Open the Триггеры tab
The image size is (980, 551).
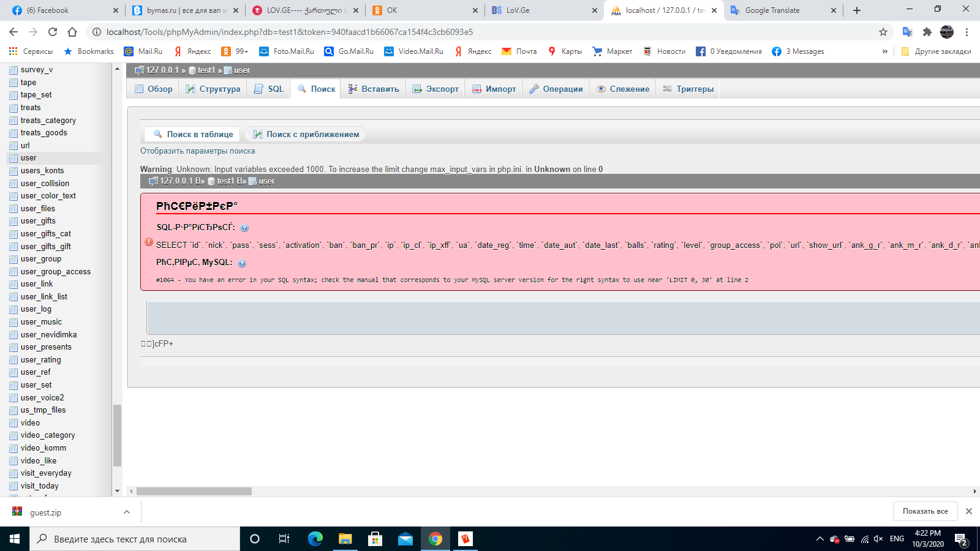[x=688, y=89]
